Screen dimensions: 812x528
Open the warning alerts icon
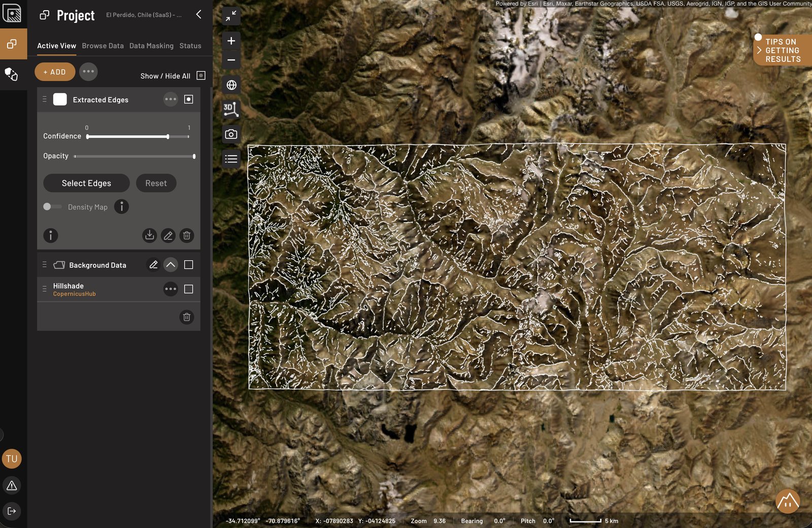(x=12, y=485)
